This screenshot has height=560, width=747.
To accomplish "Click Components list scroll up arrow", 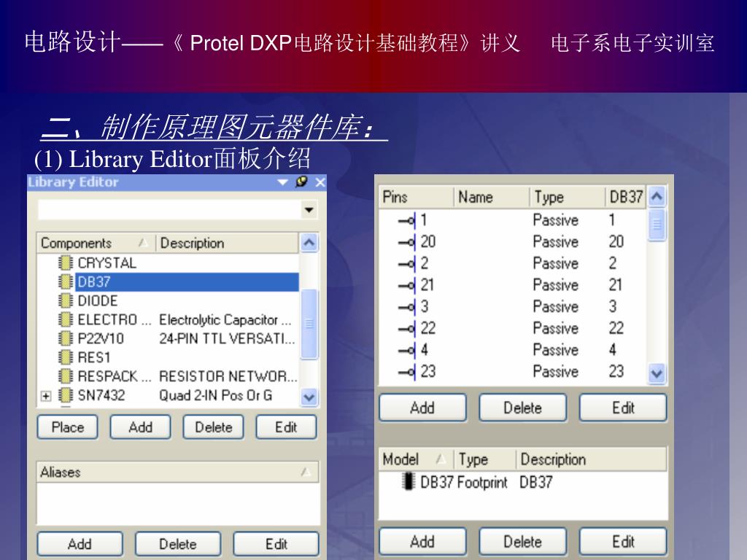I will click(x=309, y=244).
